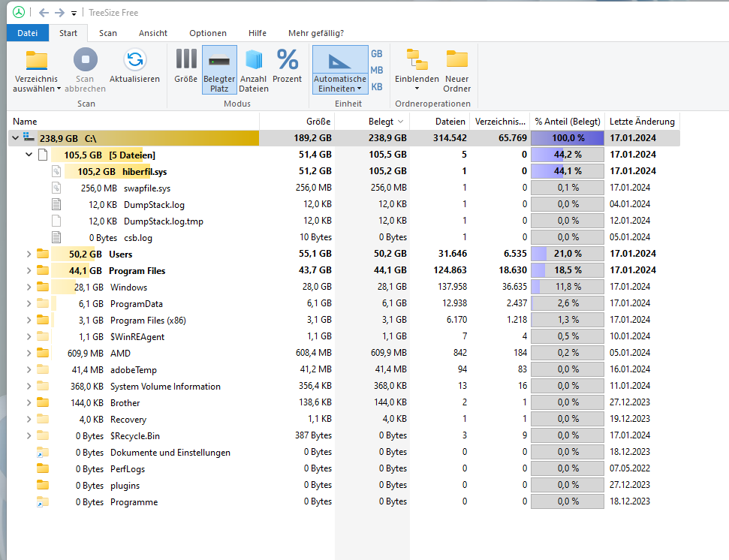The image size is (729, 560).
Task: Open the Ansicht tab
Action: click(x=153, y=33)
